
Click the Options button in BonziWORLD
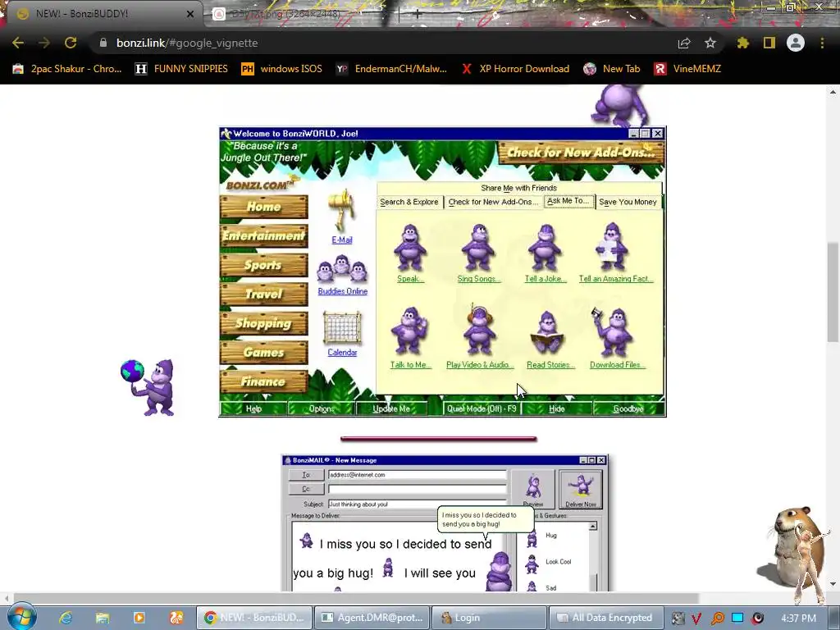pos(322,409)
